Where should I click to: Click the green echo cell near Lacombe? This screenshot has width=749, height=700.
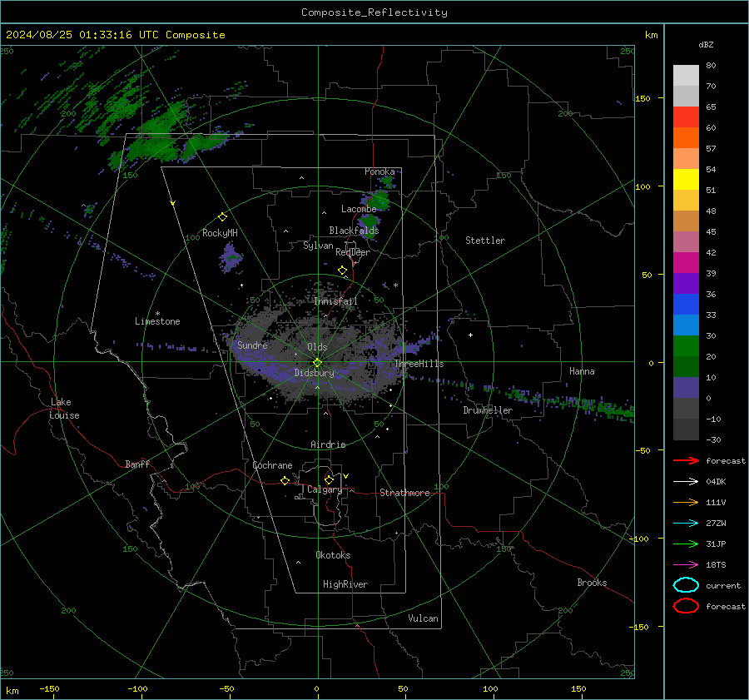coord(379,201)
